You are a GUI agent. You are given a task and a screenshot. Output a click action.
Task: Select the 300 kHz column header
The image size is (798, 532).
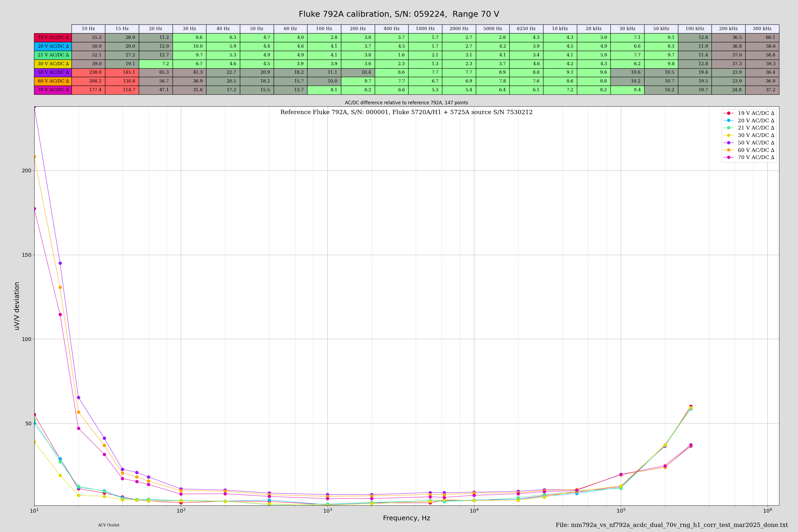762,29
